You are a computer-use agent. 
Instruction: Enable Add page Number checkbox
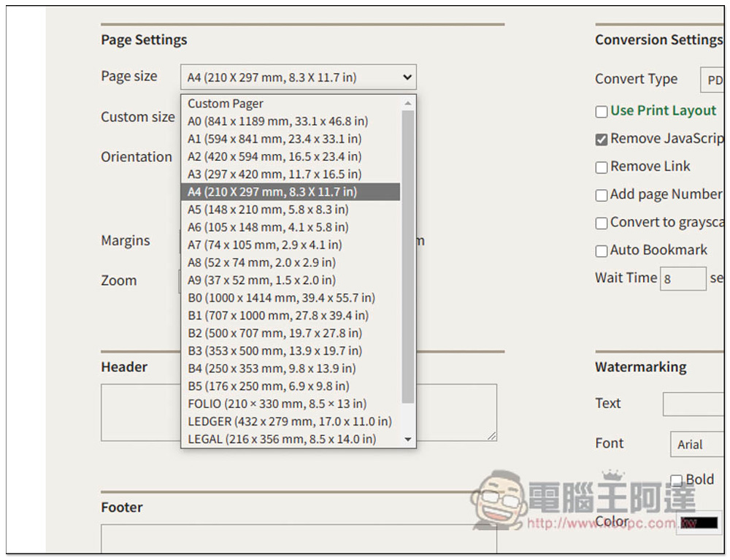602,196
